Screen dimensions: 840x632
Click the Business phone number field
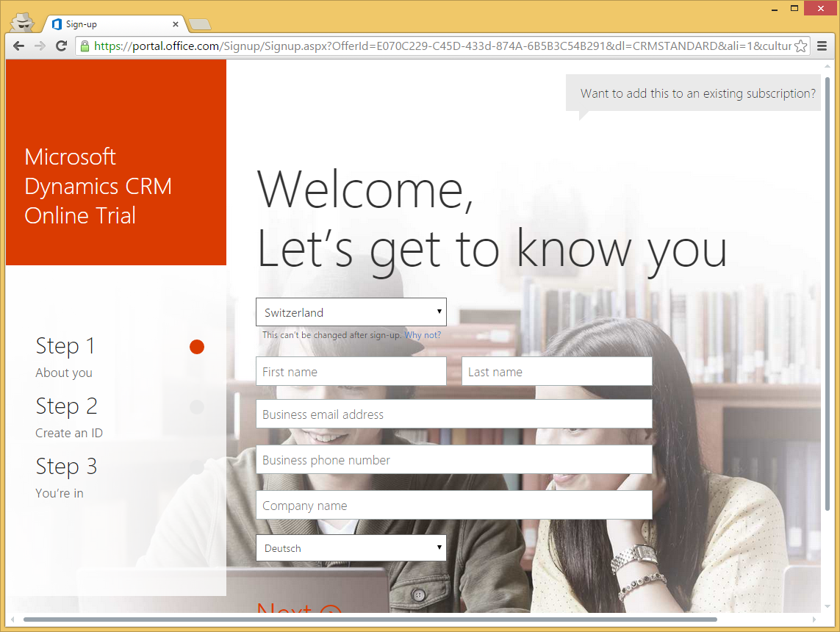coord(453,459)
